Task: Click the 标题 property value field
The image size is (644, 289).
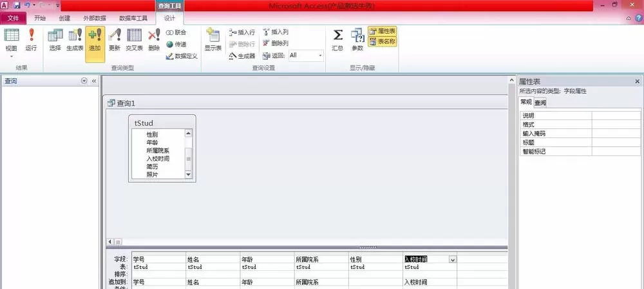Action: coord(616,143)
